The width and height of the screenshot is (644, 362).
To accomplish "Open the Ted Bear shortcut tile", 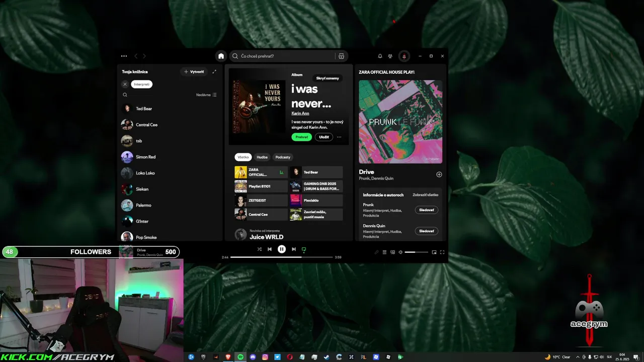I will [316, 172].
